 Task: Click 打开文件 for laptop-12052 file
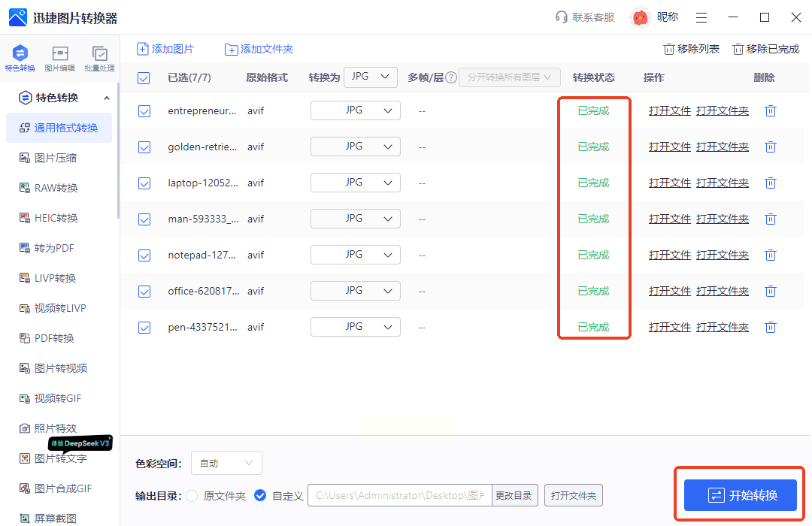tap(670, 183)
